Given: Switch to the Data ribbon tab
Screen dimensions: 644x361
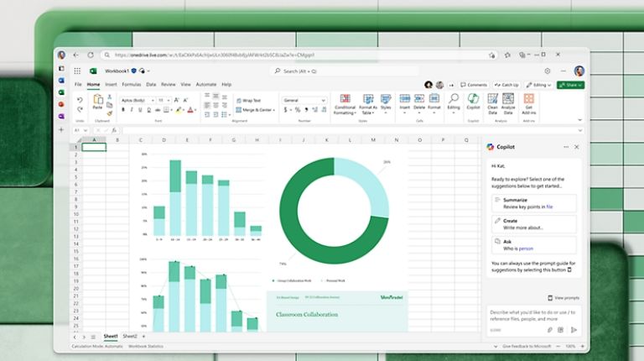Looking at the screenshot, I should pos(151,84).
